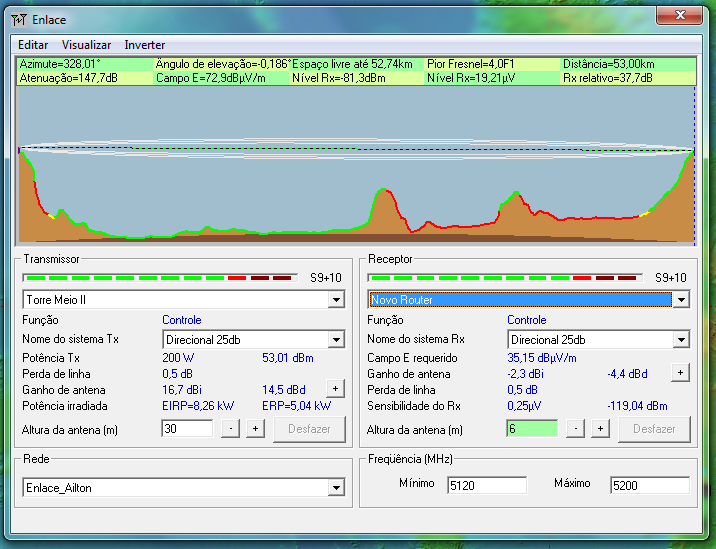This screenshot has height=549, width=716.
Task: Click the Máximo frequency field 5200
Action: pyautogui.click(x=650, y=485)
